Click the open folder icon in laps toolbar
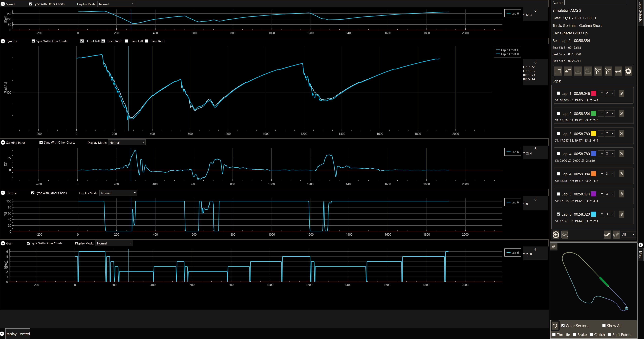 point(558,71)
